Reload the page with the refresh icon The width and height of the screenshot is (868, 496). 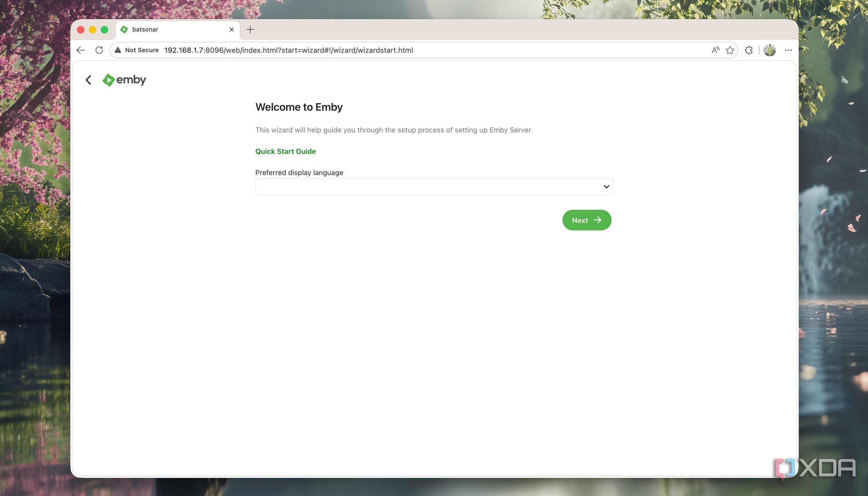99,50
